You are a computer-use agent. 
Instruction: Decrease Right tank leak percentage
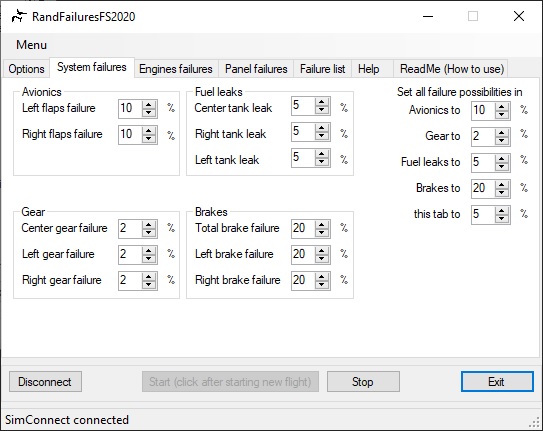[322, 136]
